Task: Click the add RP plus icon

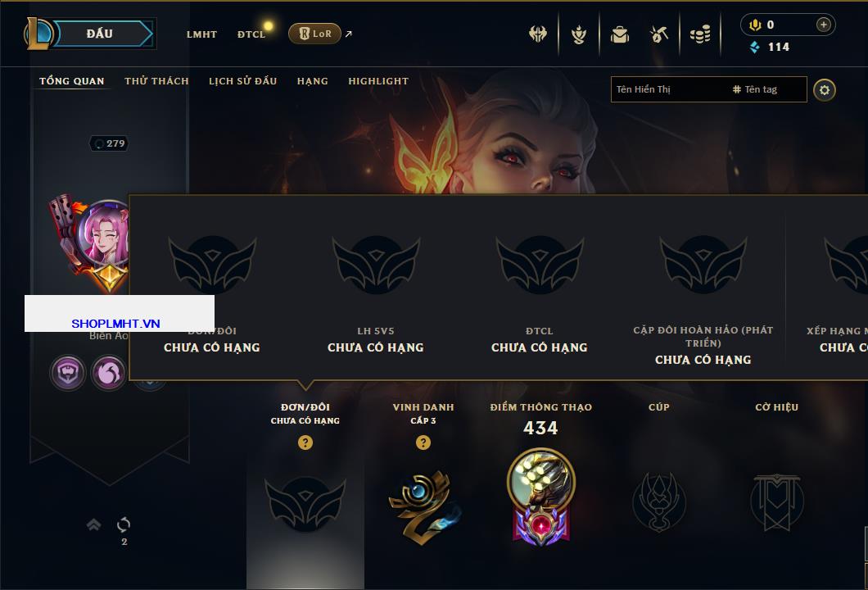Action: pyautogui.click(x=824, y=25)
